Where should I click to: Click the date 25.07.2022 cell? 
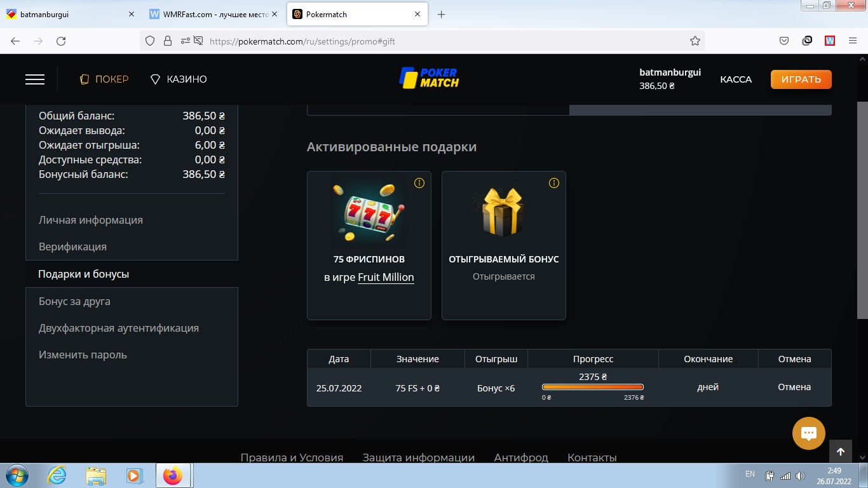point(339,388)
